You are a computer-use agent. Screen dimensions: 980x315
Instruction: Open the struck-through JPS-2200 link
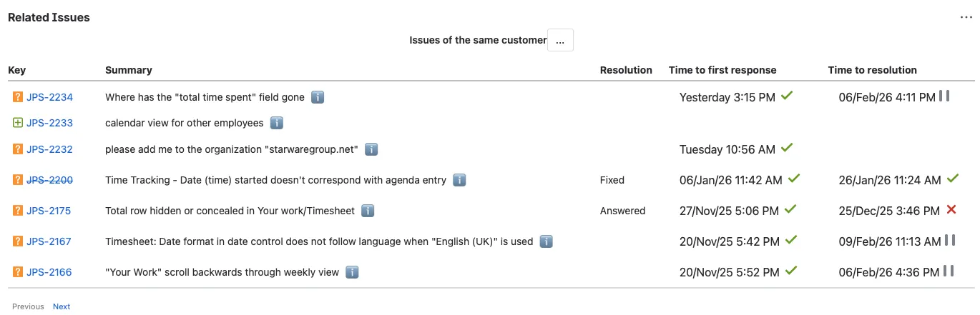pos(49,180)
